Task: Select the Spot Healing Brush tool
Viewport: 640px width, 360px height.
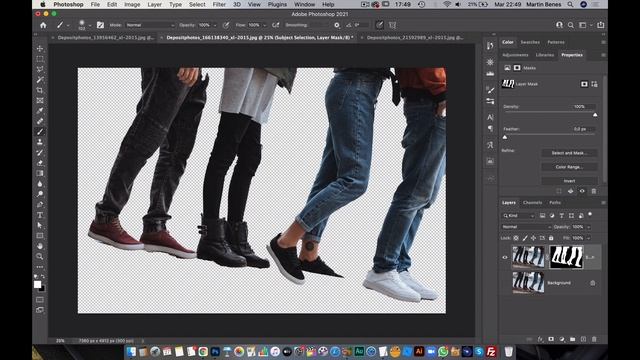Action: [40, 121]
